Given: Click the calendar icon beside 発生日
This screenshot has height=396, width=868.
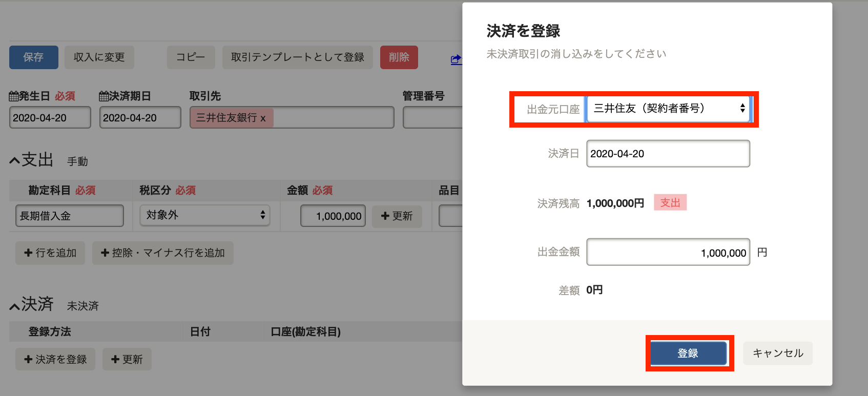Looking at the screenshot, I should pyautogui.click(x=14, y=96).
